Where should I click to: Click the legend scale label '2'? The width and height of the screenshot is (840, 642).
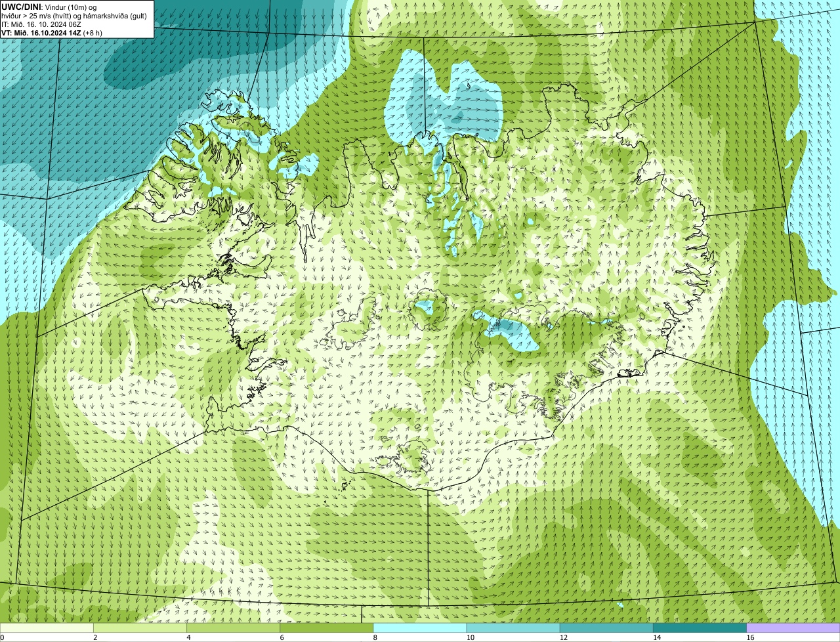pyautogui.click(x=95, y=637)
